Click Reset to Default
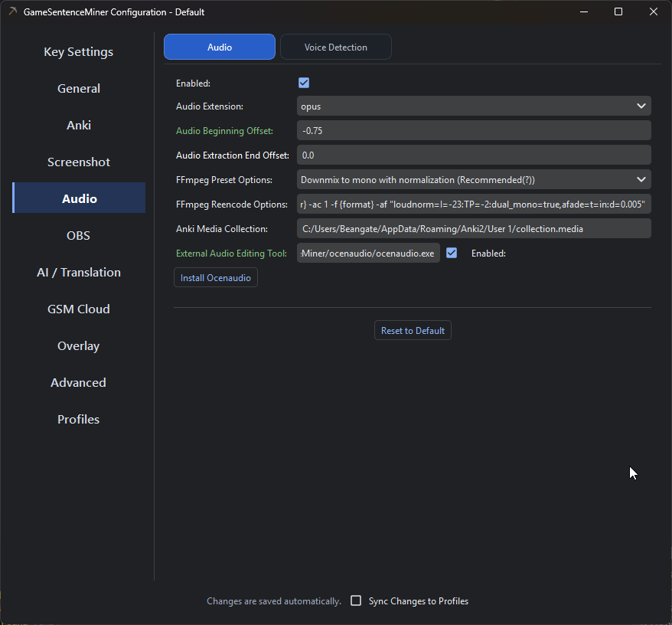Image resolution: width=672 pixels, height=625 pixels. (x=413, y=330)
